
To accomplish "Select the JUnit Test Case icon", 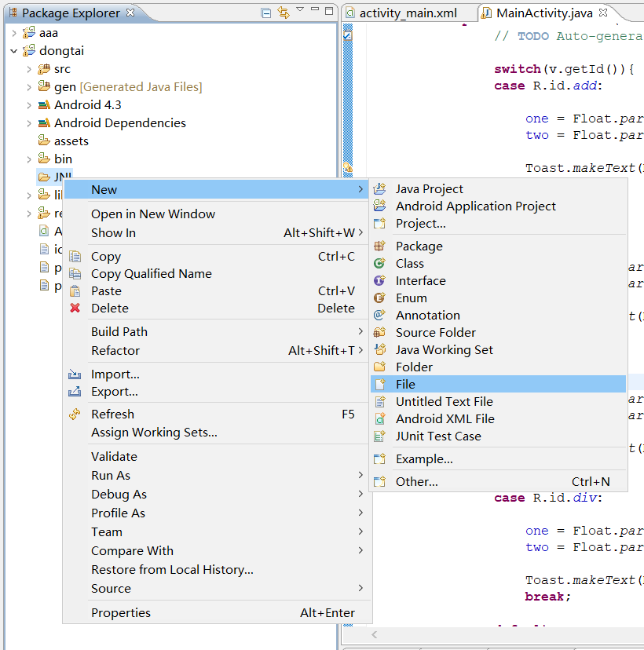I will click(380, 436).
